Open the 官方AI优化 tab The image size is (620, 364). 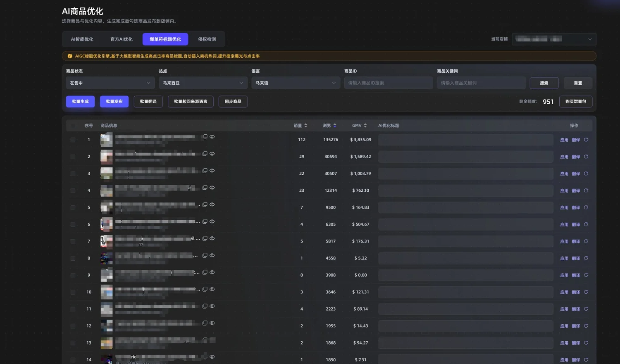coord(122,39)
